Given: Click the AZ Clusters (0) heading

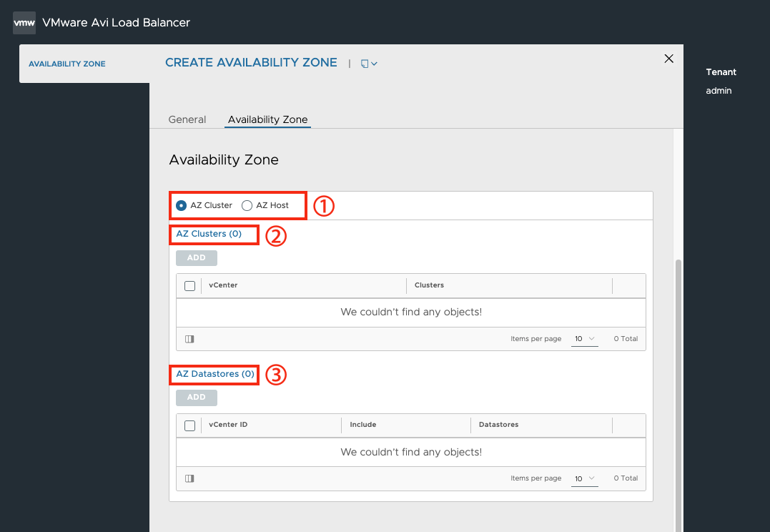Looking at the screenshot, I should (x=209, y=234).
